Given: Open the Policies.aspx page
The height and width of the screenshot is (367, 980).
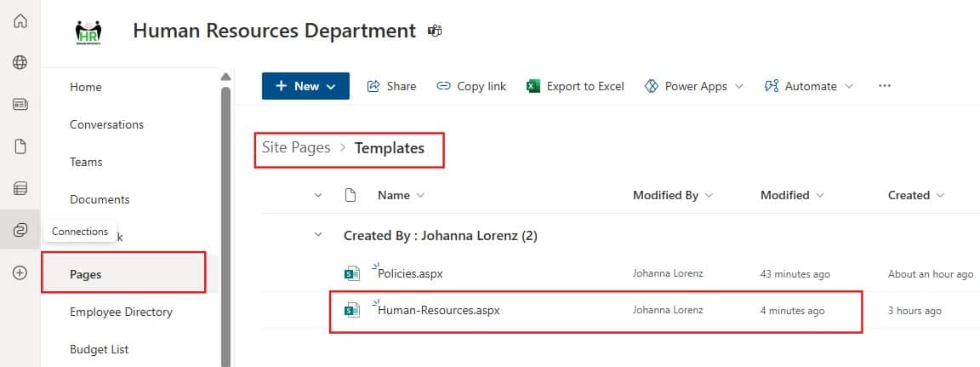Looking at the screenshot, I should pyautogui.click(x=410, y=274).
